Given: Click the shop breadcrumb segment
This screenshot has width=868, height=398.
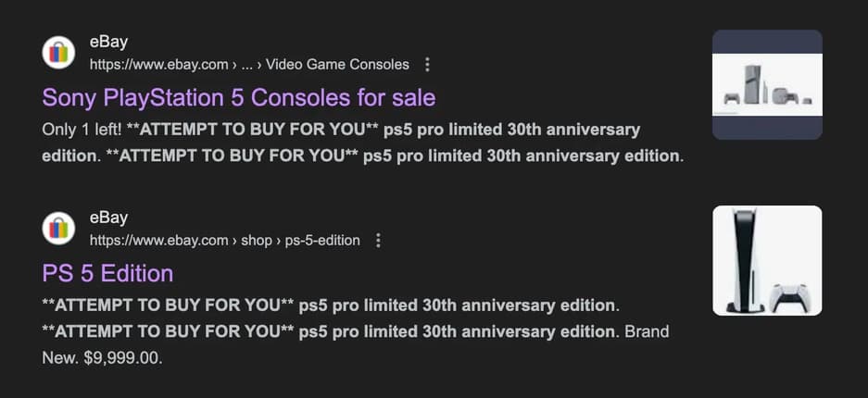Looking at the screenshot, I should tap(257, 241).
